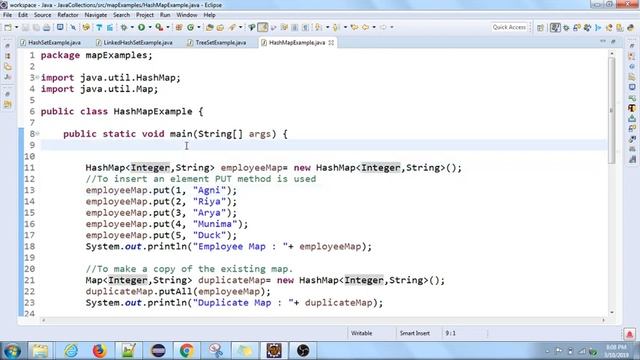The image size is (640, 360).
Task: Minimize the editor area
Action: click(603, 42)
